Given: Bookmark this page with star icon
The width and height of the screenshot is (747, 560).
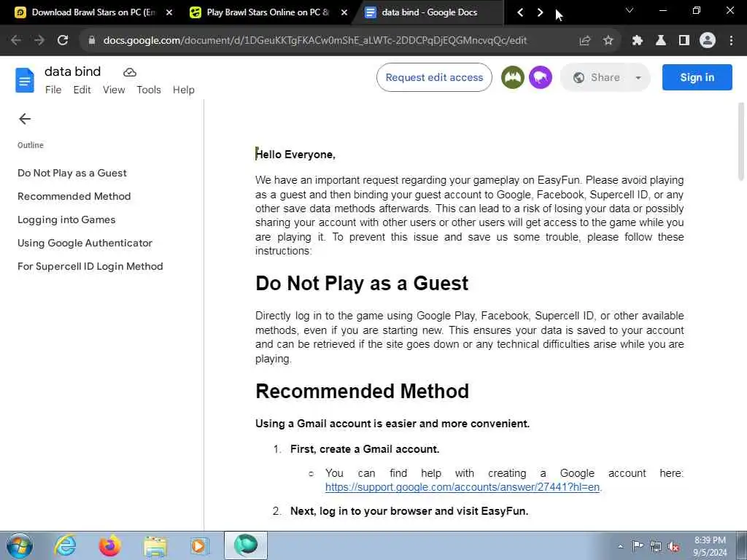Looking at the screenshot, I should [608, 41].
